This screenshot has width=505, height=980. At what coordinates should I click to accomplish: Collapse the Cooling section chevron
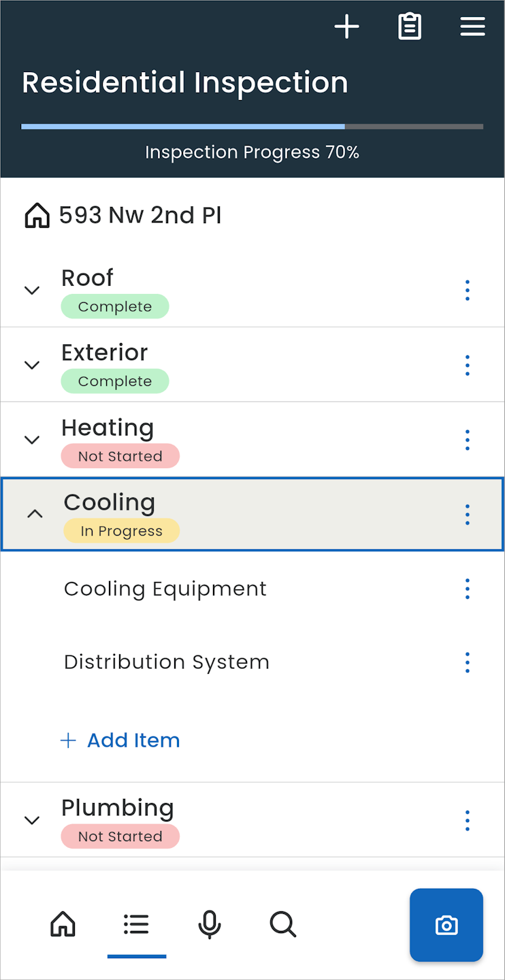click(x=35, y=514)
